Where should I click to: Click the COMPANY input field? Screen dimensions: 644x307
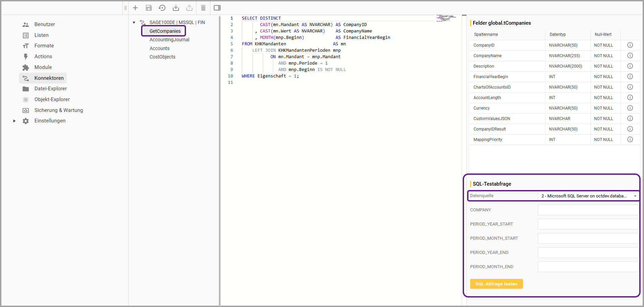click(588, 210)
